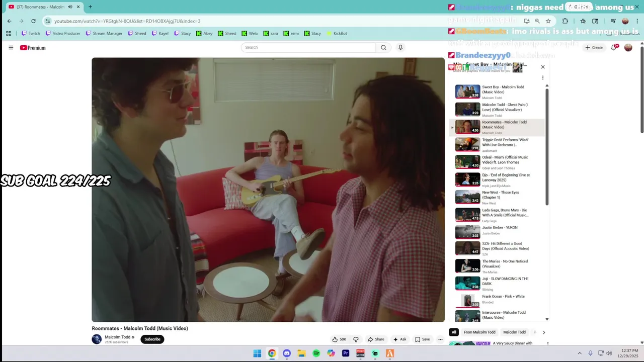Viewport: 644px width, 362px height.
Task: Share the Roommates video
Action: (376, 339)
